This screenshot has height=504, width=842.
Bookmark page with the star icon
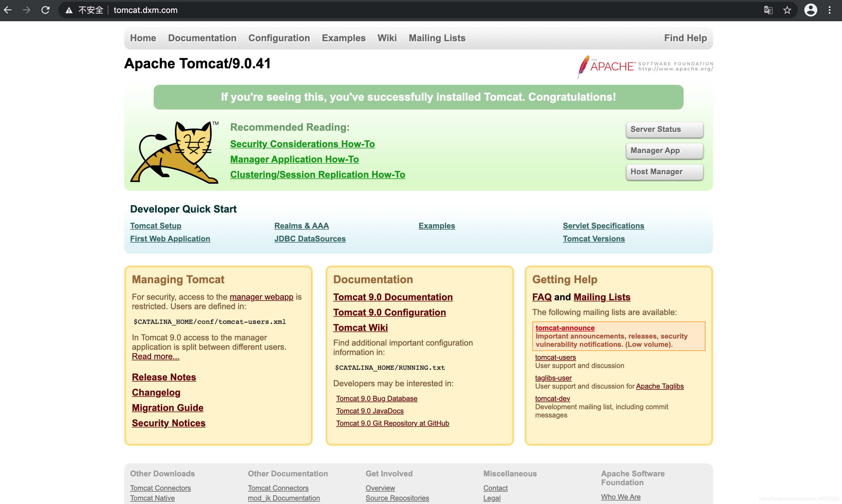pyautogui.click(x=787, y=10)
